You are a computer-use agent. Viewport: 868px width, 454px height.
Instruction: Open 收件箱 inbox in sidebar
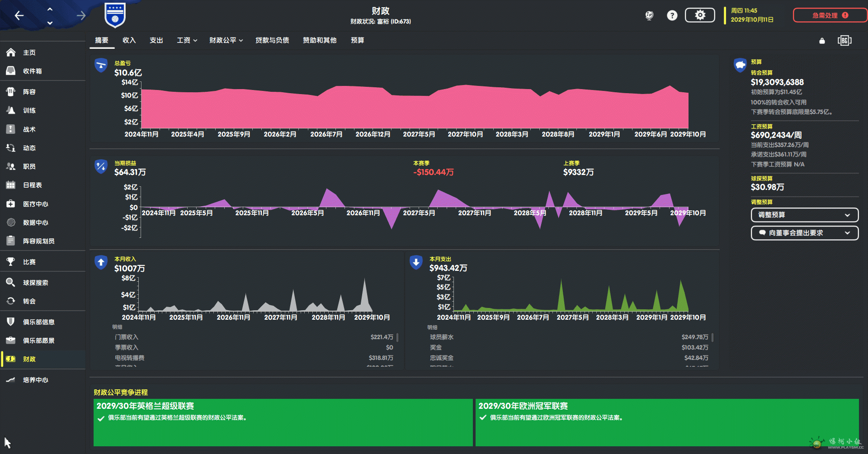pos(42,71)
